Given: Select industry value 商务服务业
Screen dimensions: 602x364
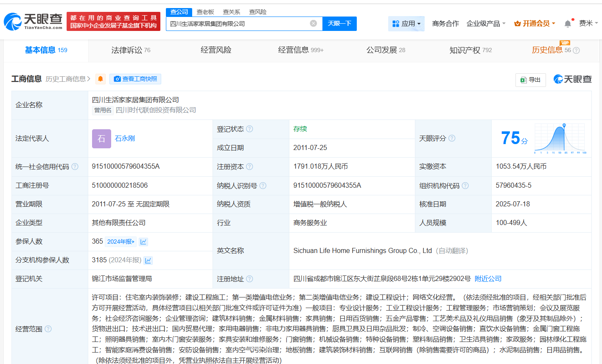Looking at the screenshot, I should click(x=310, y=223).
